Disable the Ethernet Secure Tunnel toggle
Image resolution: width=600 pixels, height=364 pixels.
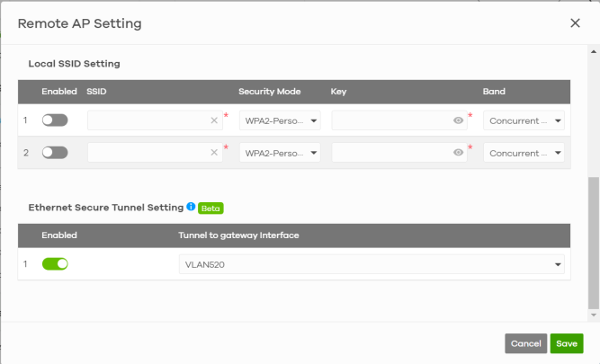click(x=55, y=264)
